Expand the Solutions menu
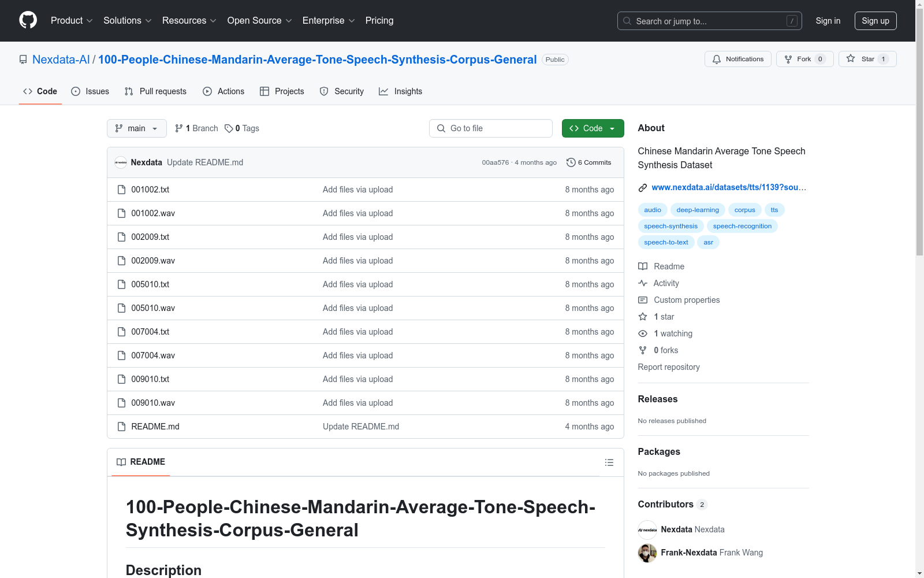The height and width of the screenshot is (578, 924). (x=128, y=21)
